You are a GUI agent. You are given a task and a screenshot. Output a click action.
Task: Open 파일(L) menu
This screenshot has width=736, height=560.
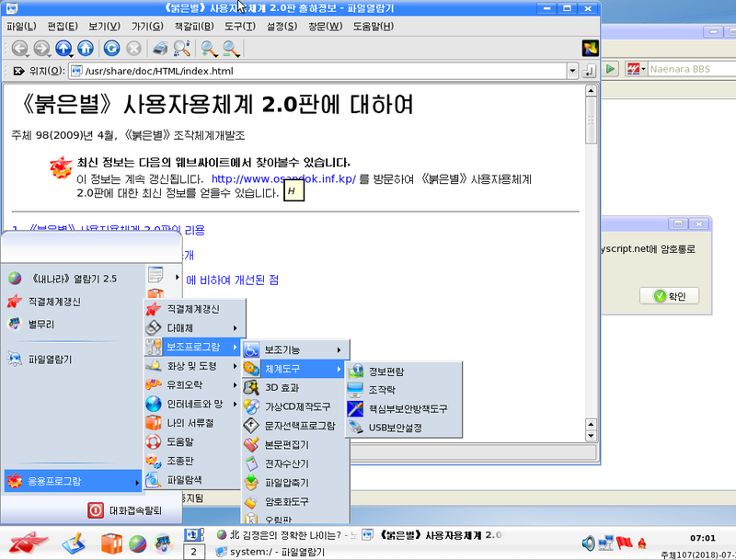pyautogui.click(x=21, y=27)
